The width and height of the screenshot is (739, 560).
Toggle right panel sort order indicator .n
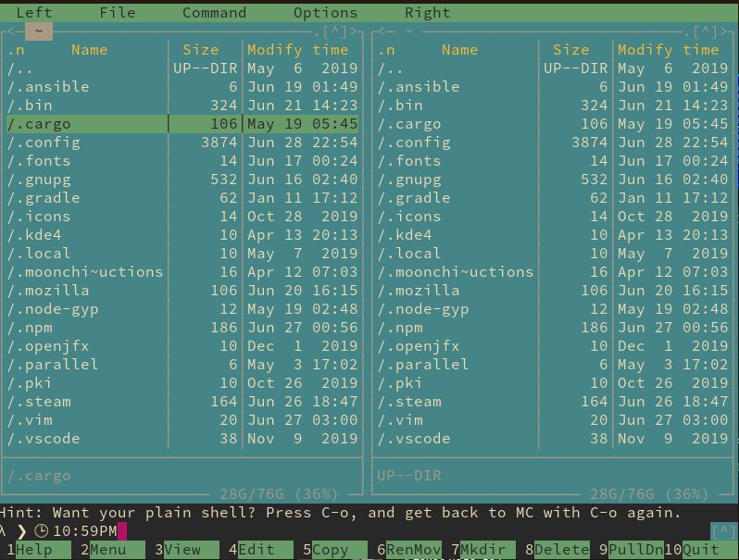(386, 50)
